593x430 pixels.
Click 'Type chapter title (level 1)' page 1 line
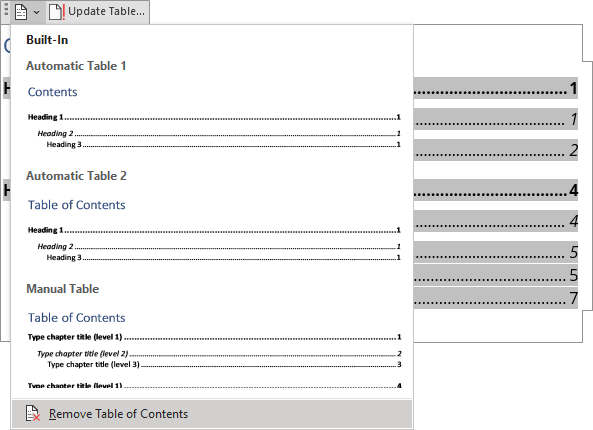click(214, 337)
